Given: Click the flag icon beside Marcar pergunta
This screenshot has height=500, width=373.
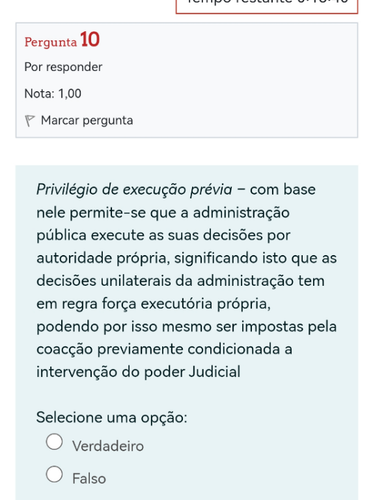Looking at the screenshot, I should [x=30, y=121].
